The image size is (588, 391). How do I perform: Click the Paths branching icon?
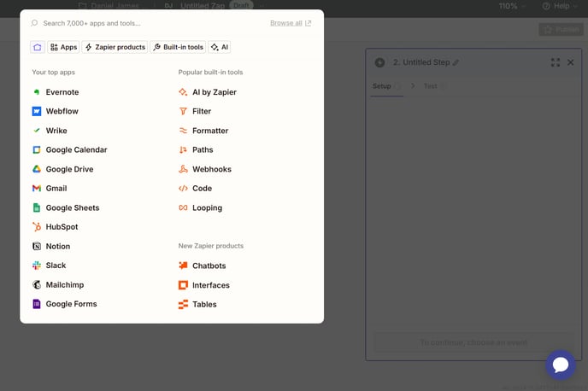183,149
